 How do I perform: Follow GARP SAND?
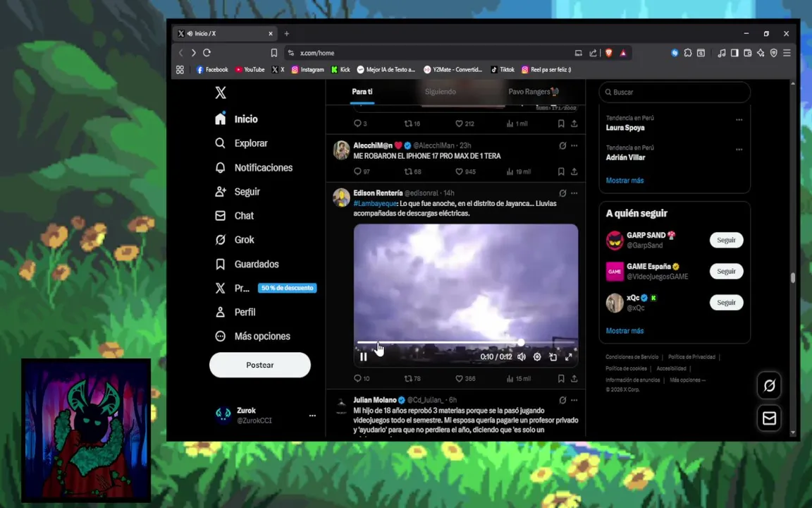coord(726,240)
